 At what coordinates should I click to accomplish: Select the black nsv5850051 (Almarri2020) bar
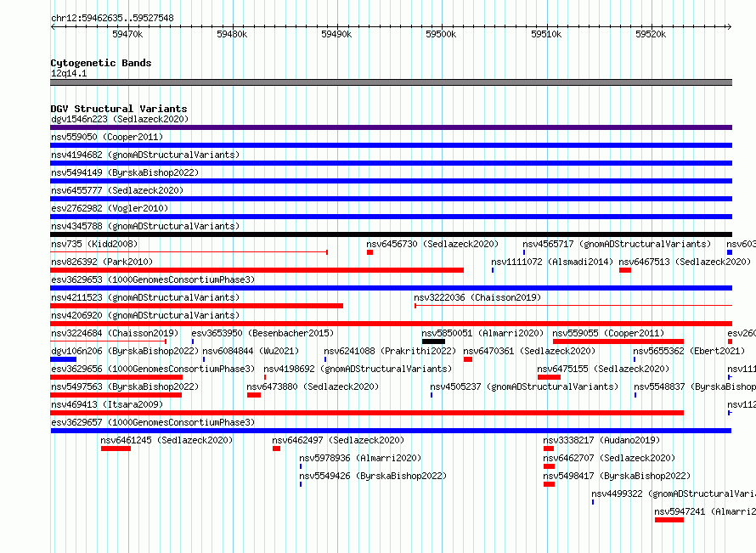(x=433, y=341)
